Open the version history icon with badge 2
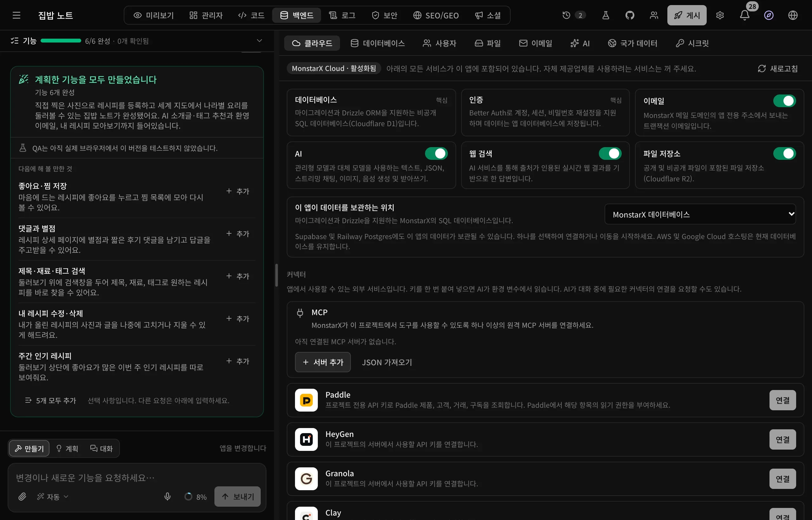The image size is (812, 520). coord(574,15)
